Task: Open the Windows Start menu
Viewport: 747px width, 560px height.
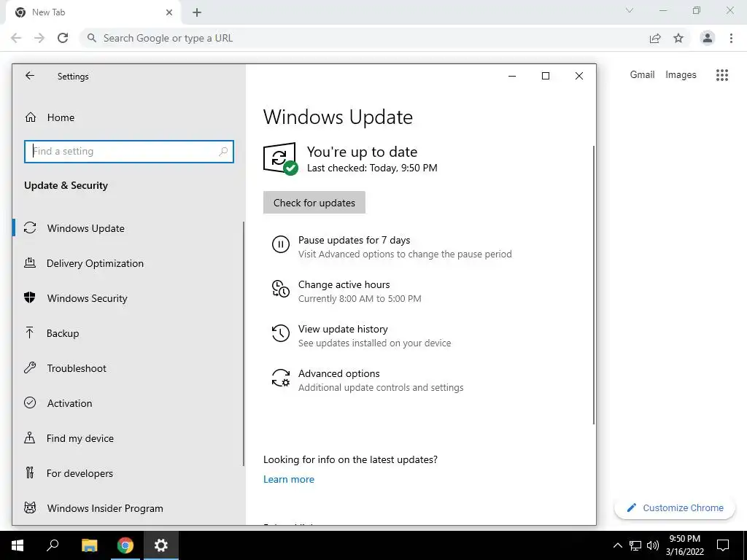Action: click(x=18, y=545)
